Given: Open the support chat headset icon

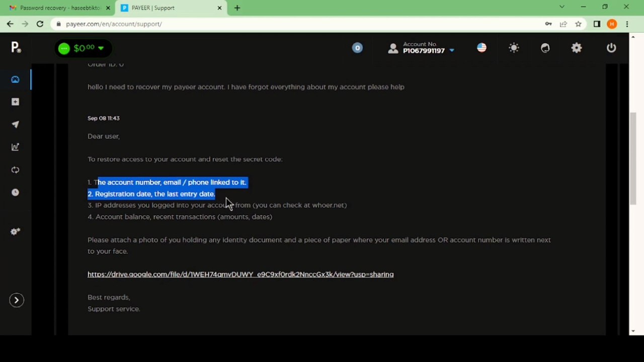Looking at the screenshot, I should [x=545, y=48].
